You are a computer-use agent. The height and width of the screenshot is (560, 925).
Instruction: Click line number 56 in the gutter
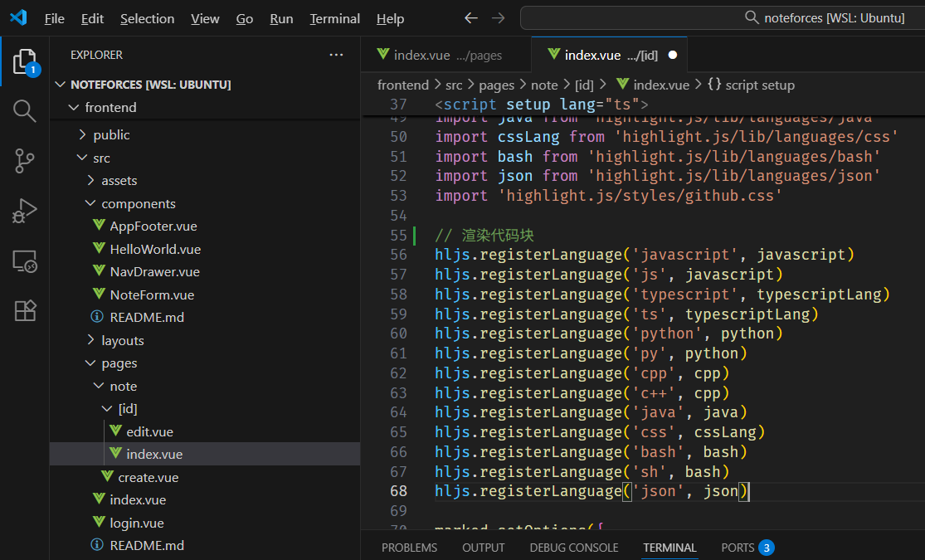coord(398,255)
